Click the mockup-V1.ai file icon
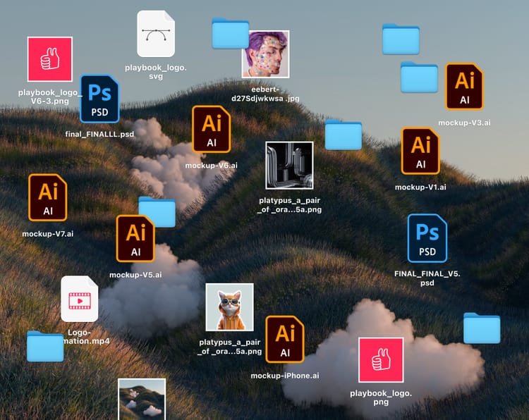529x420 pixels. click(420, 151)
